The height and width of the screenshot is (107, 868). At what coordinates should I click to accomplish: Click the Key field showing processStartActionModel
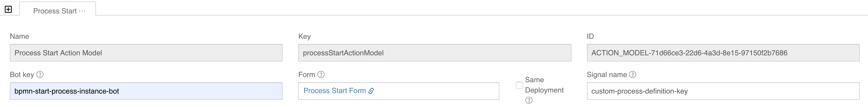tap(434, 53)
